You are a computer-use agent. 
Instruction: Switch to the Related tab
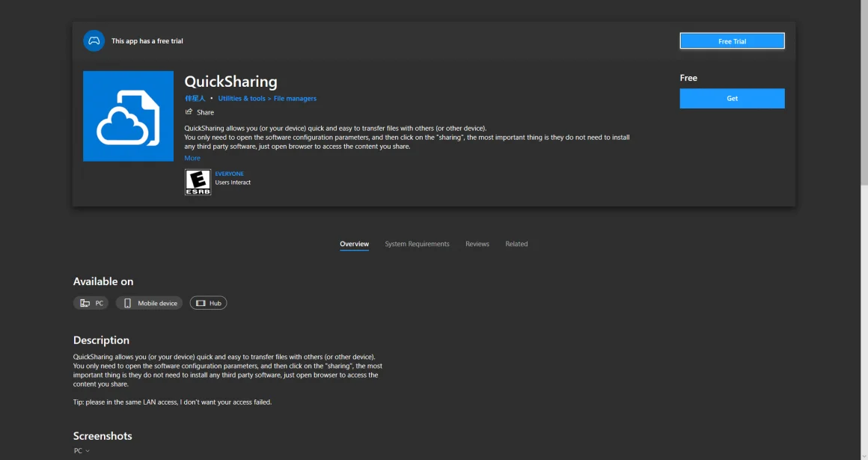click(516, 244)
